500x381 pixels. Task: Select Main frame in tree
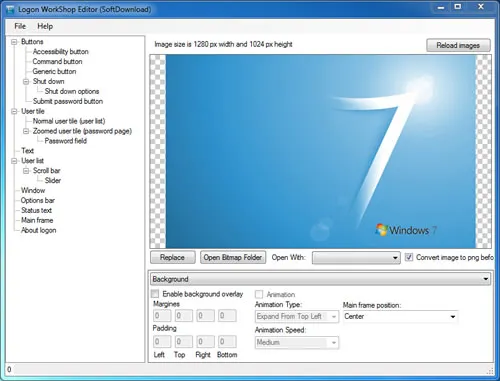(x=37, y=220)
